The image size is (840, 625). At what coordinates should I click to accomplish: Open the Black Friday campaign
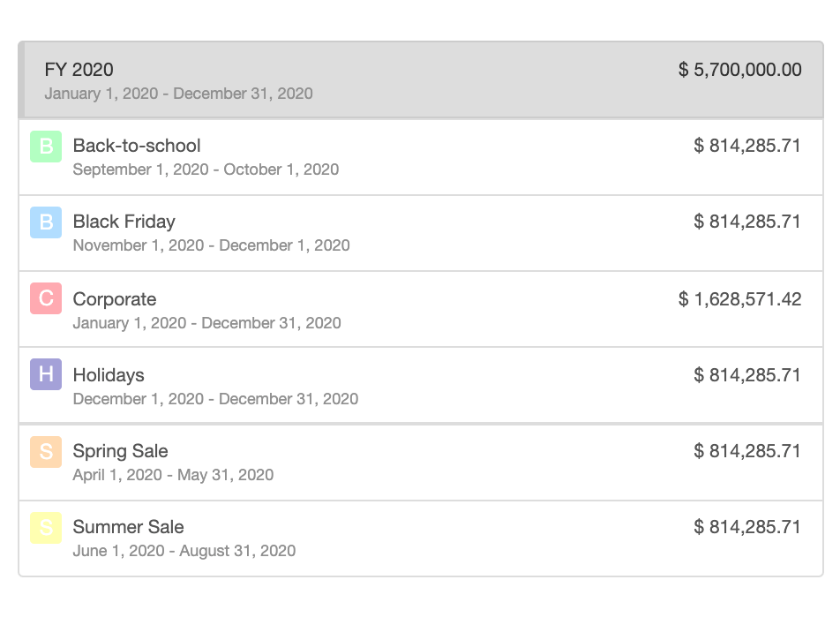pyautogui.click(x=124, y=222)
